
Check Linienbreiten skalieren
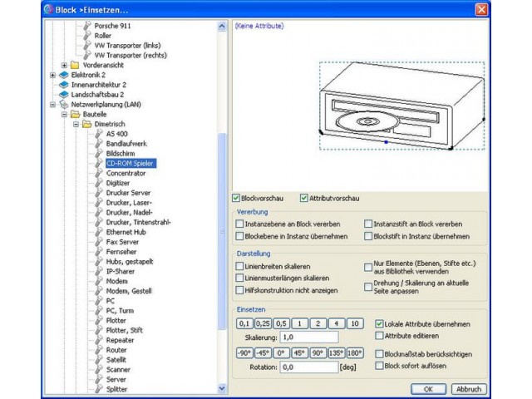pos(239,266)
